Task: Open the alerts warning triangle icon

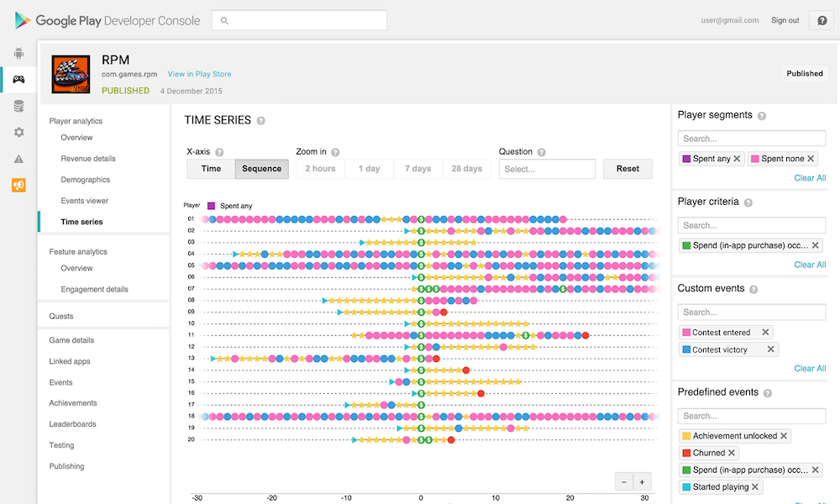Action: click(x=18, y=159)
